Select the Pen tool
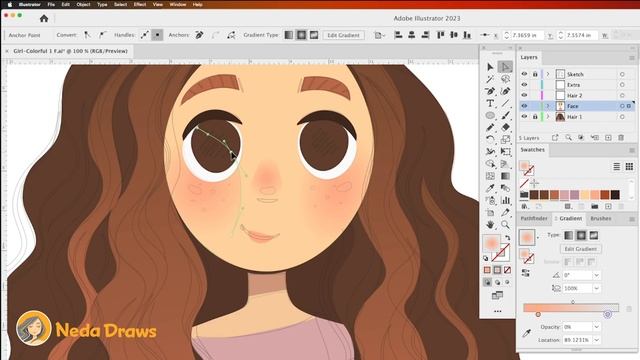The width and height of the screenshot is (640, 360). [x=490, y=91]
